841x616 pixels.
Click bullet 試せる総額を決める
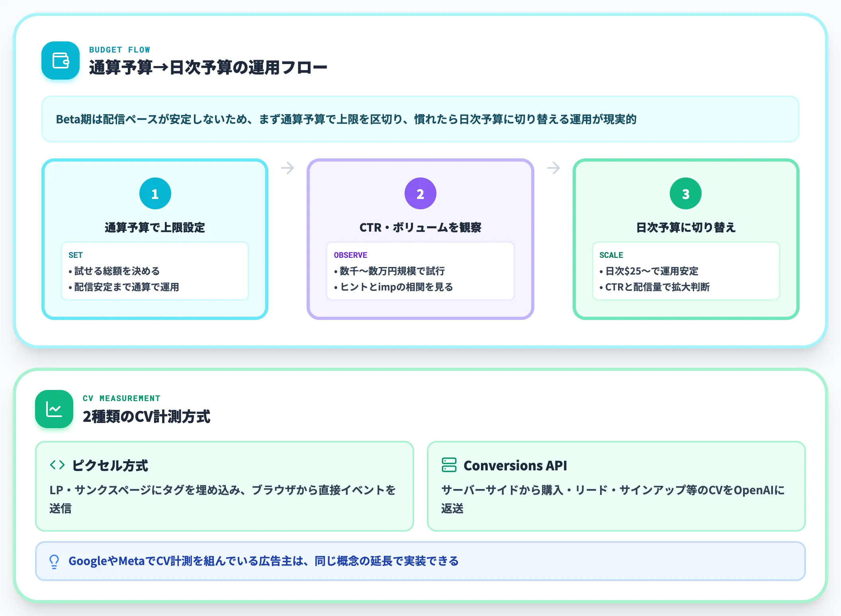coord(114,271)
